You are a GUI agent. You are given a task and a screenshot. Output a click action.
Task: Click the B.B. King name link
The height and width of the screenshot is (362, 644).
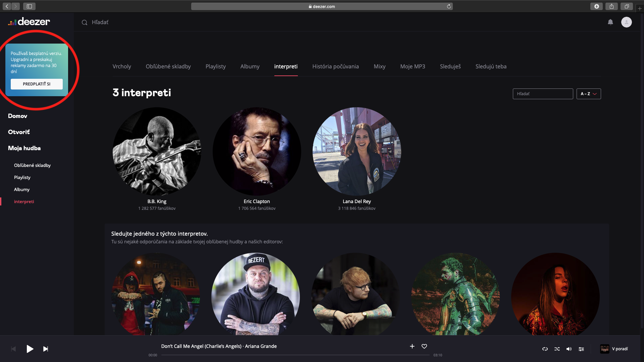[x=157, y=201]
